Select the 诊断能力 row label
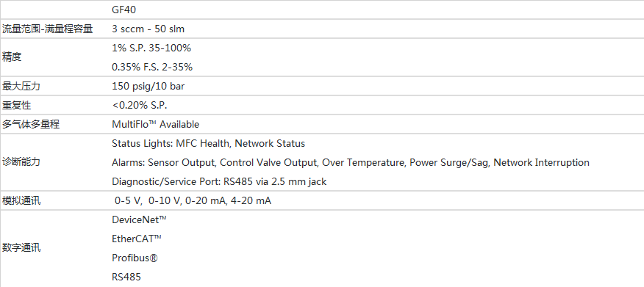Image resolution: width=644 pixels, height=287 pixels. coord(21,162)
